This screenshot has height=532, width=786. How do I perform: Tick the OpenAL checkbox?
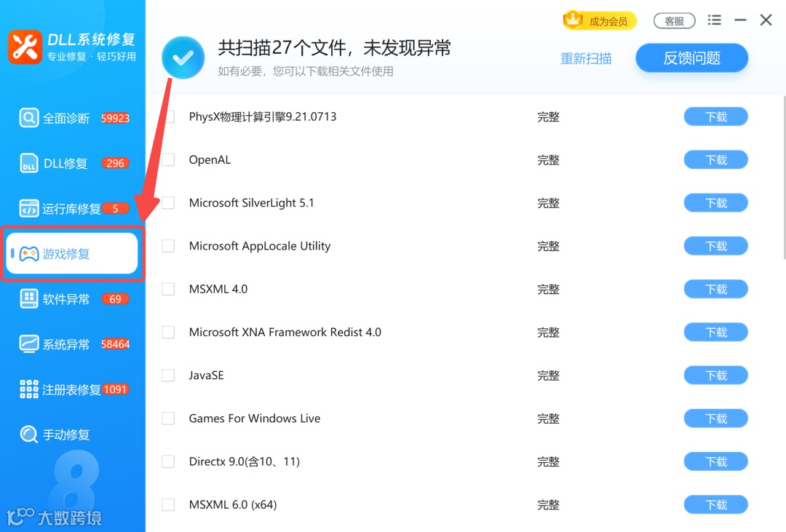pyautogui.click(x=168, y=160)
